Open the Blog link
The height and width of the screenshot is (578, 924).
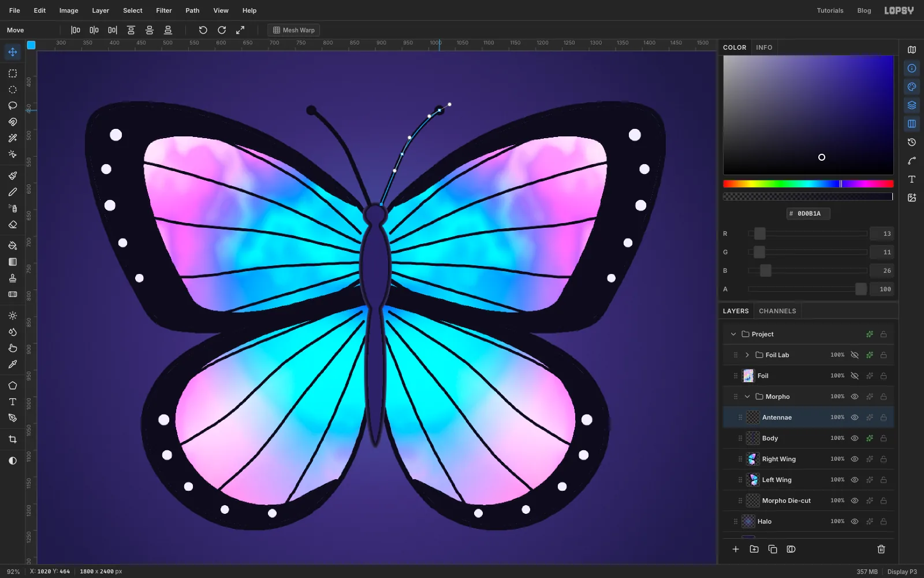[864, 10]
